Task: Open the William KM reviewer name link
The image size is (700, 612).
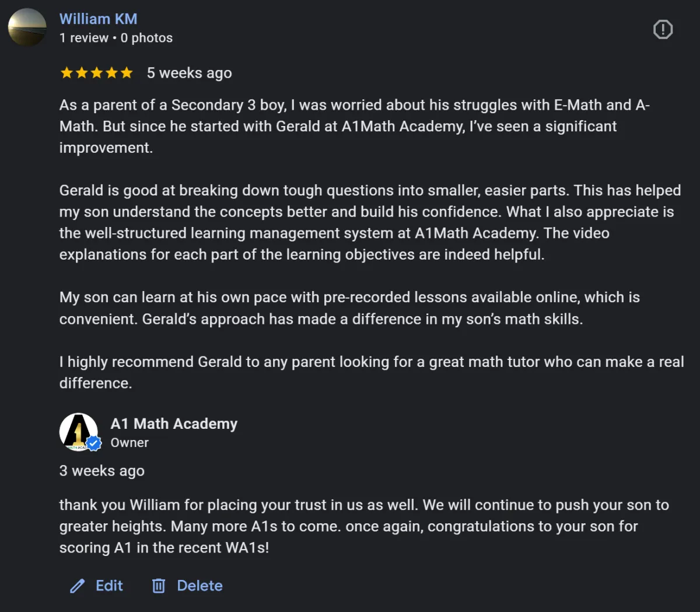Action: pos(98,19)
